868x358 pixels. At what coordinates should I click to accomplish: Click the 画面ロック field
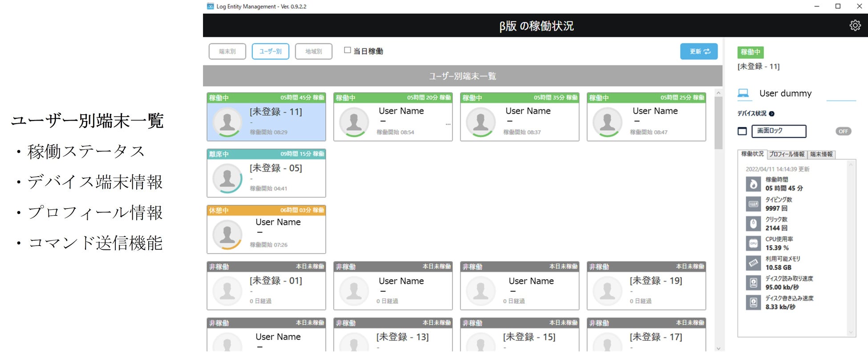[x=779, y=131]
